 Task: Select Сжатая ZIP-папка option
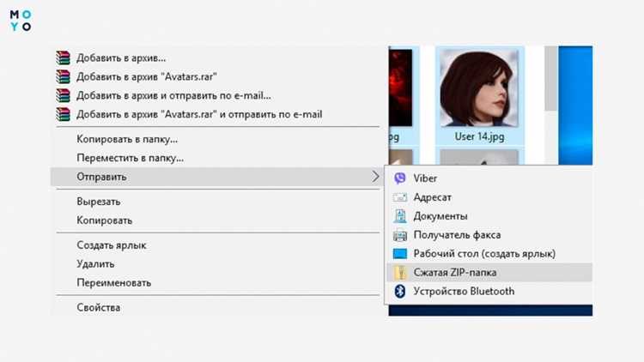pos(489,273)
